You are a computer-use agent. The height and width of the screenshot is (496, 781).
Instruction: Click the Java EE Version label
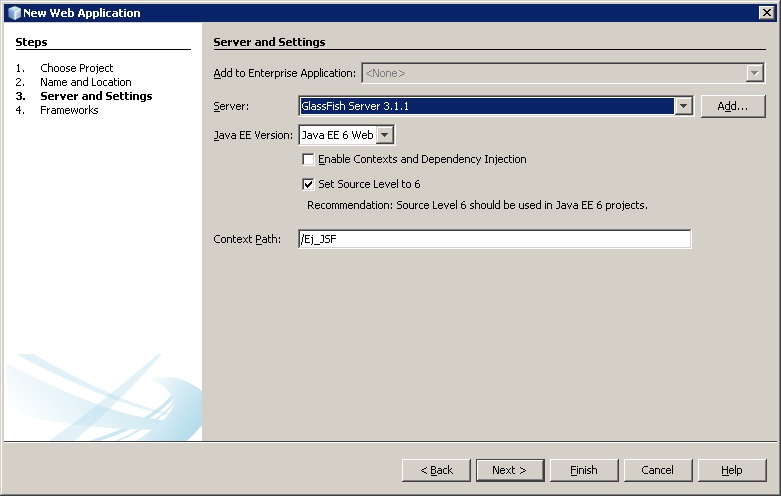pos(253,135)
